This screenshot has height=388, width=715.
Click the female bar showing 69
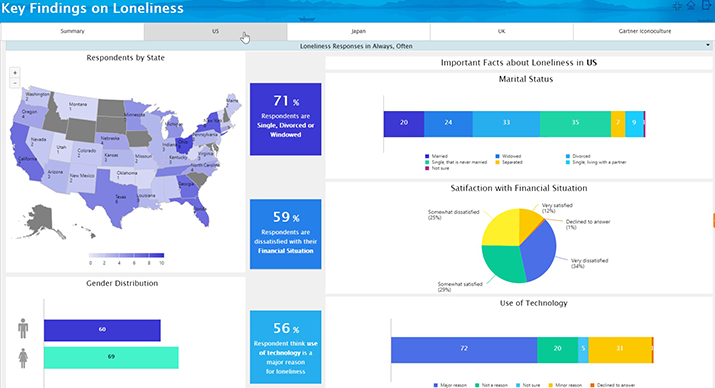(111, 357)
